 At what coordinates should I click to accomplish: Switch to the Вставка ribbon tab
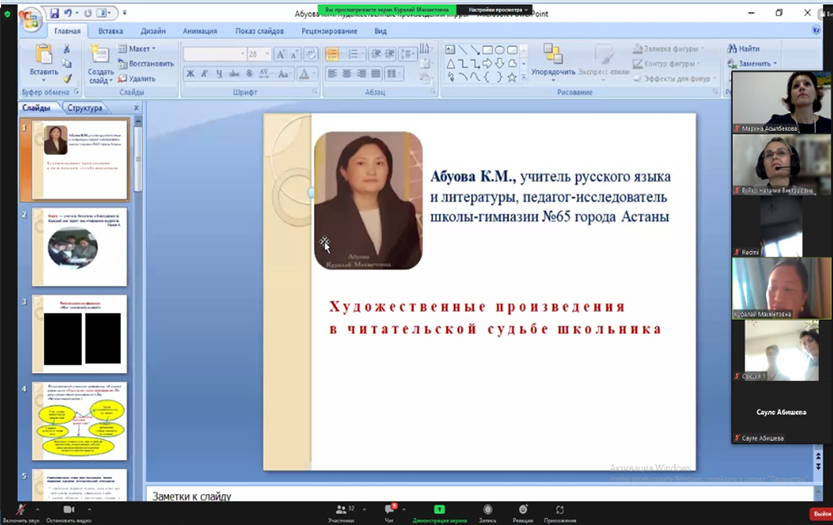click(x=111, y=31)
